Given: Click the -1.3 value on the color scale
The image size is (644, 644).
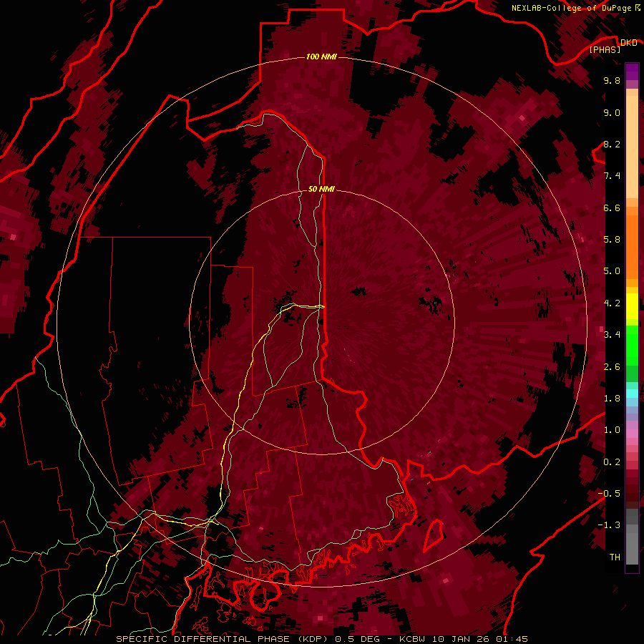Looking at the screenshot, I should coord(609,525).
